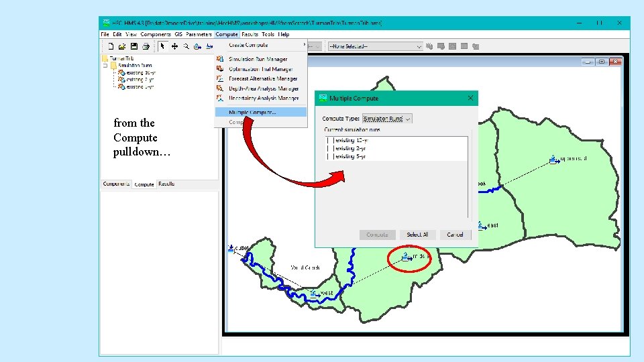The width and height of the screenshot is (644, 362).
Task: Open the Tools menu
Action: (x=268, y=34)
